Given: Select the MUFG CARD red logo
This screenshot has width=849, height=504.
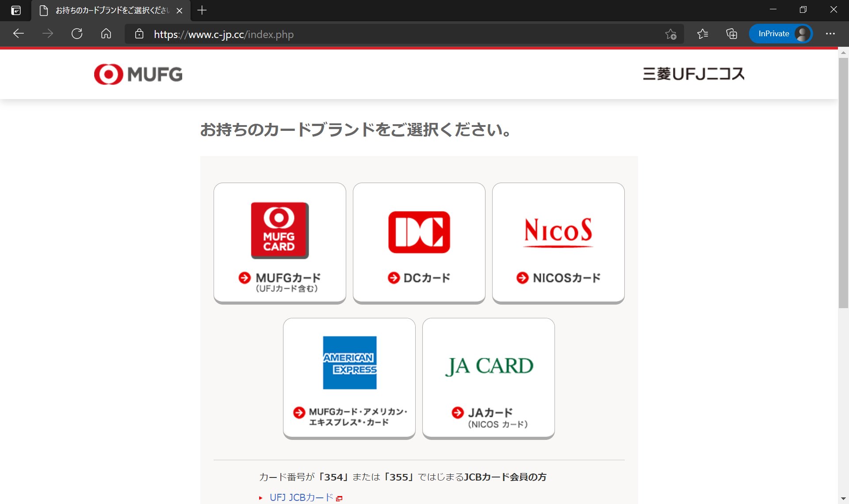Looking at the screenshot, I should click(280, 230).
